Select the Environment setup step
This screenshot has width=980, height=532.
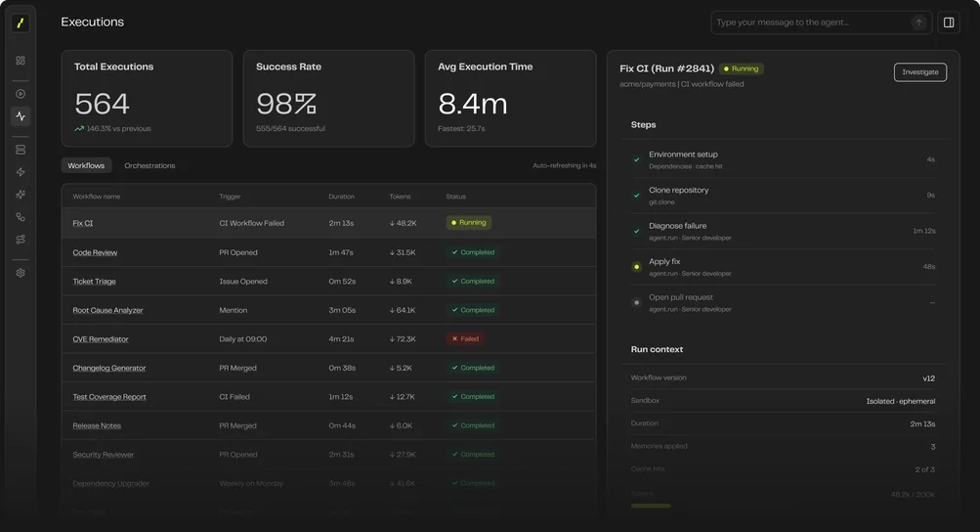tap(784, 159)
